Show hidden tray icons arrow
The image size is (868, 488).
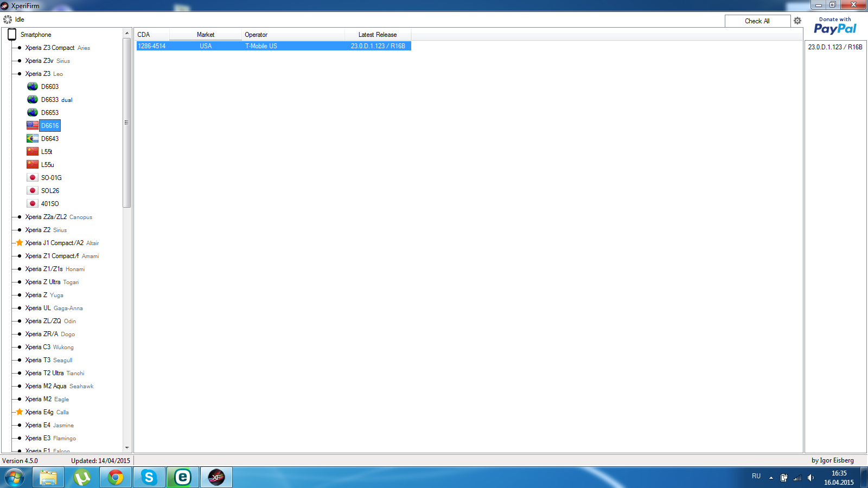pyautogui.click(x=771, y=478)
